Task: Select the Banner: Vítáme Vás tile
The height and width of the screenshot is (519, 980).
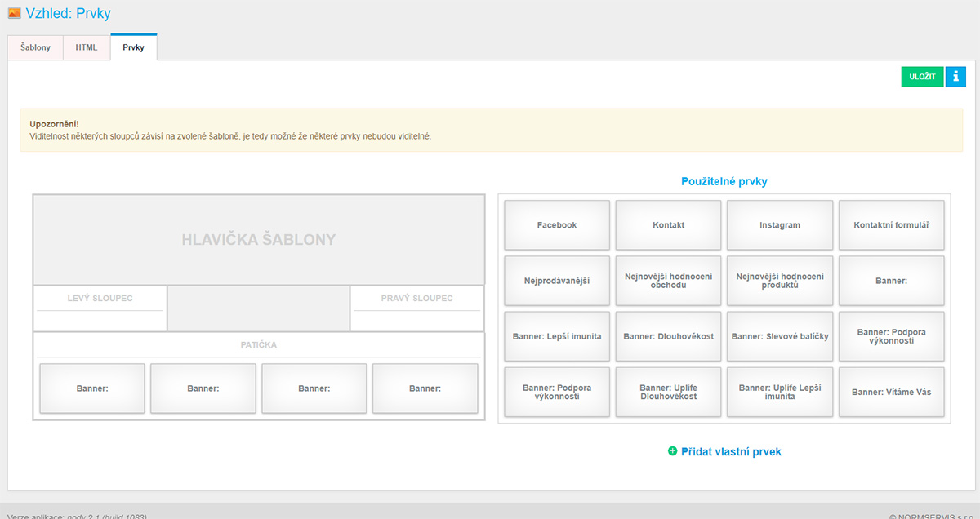Action: (891, 392)
